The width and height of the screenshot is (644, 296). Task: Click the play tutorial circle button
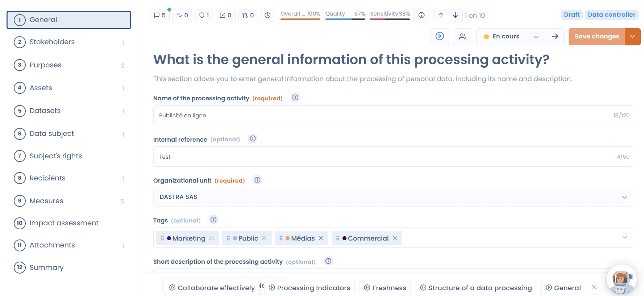pos(440,36)
